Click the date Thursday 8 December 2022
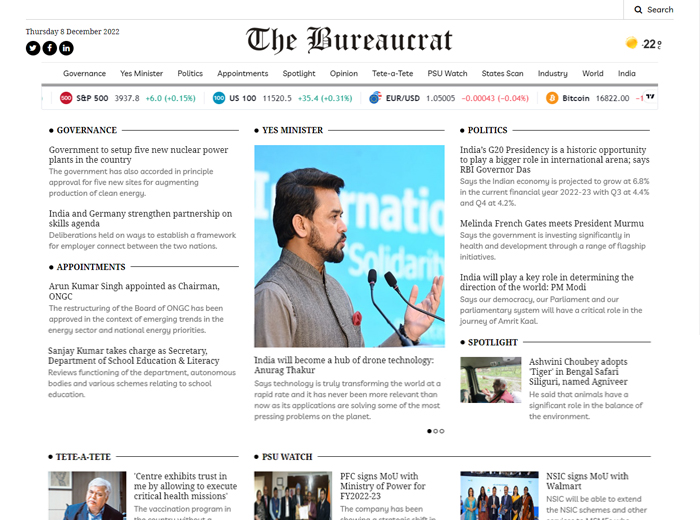 (72, 32)
